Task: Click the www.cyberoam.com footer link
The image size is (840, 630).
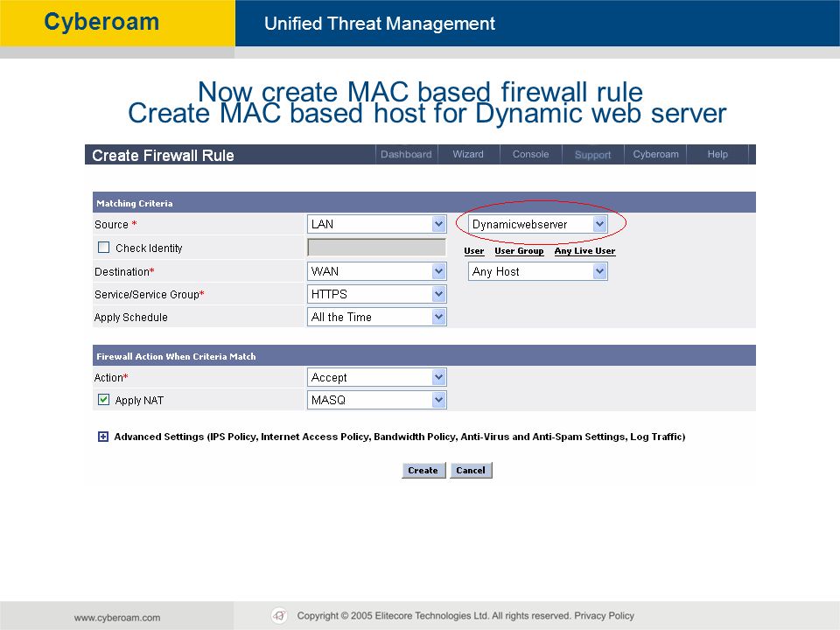Action: [117, 618]
